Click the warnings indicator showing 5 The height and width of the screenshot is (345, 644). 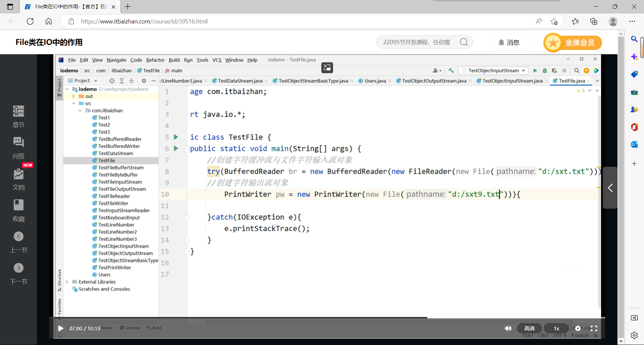tap(581, 91)
